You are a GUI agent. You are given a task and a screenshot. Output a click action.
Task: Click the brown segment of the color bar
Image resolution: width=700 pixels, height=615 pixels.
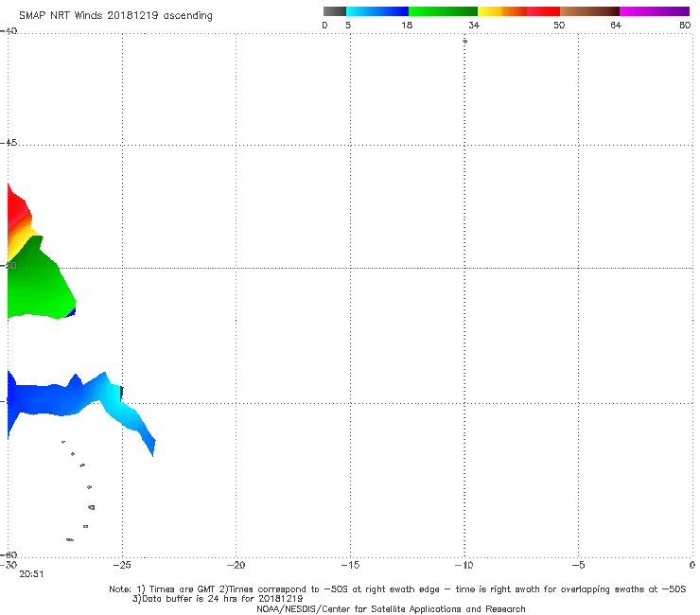pyautogui.click(x=589, y=11)
